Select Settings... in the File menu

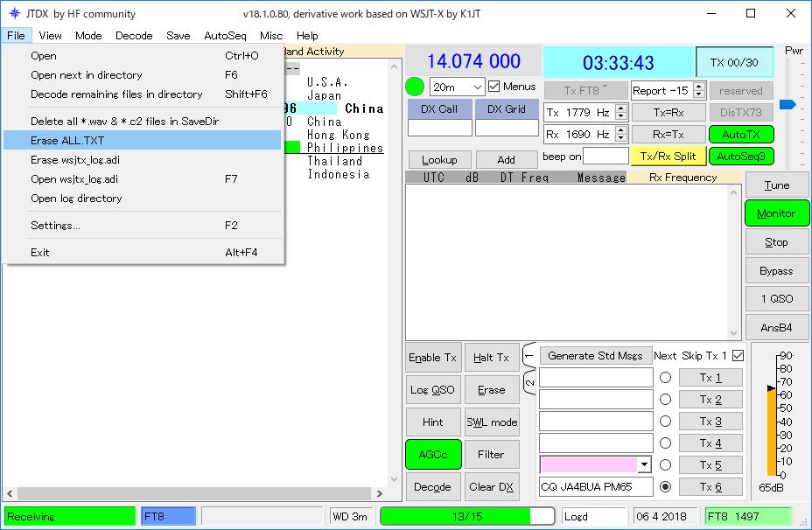pos(143,225)
